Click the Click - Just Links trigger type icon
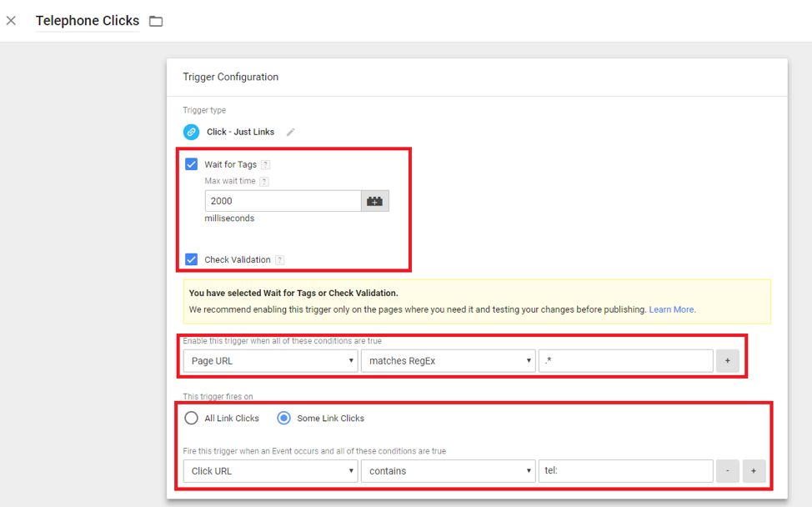Screen dimensions: 812x507 click(x=191, y=132)
